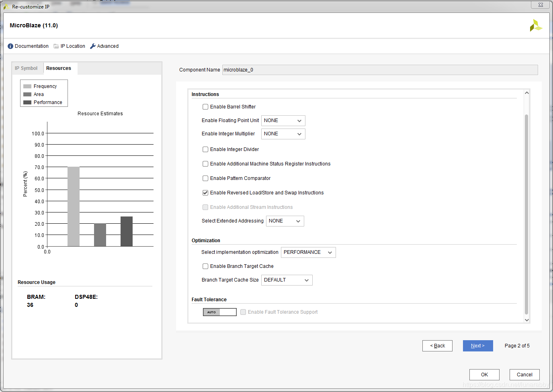The height and width of the screenshot is (392, 553).
Task: Open the implementation optimization PERFORMANCE dropdown
Action: coord(308,252)
